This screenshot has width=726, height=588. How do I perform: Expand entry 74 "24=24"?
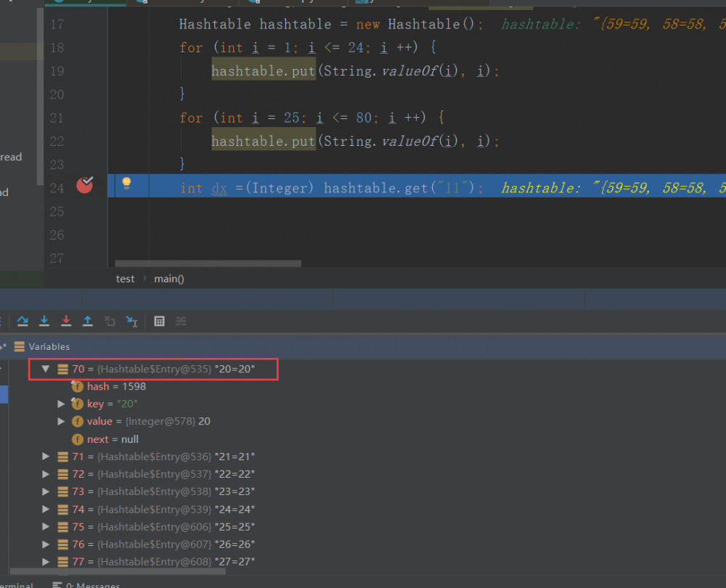45,510
